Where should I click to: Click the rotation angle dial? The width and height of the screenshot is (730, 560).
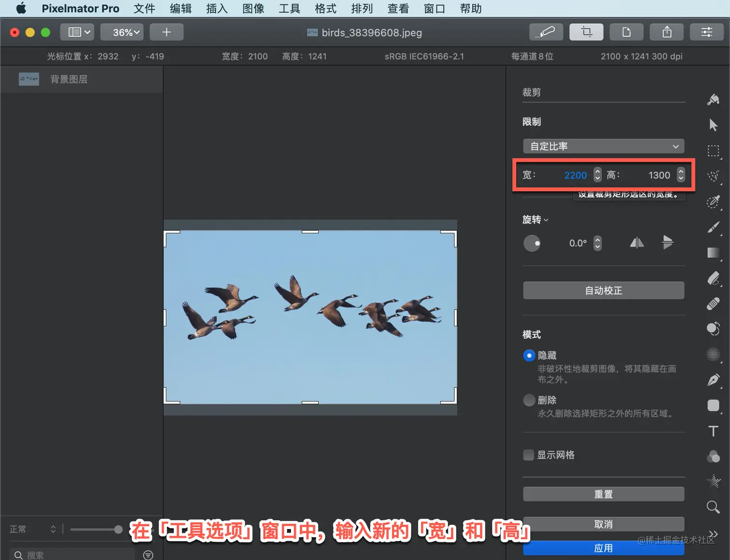(x=532, y=243)
